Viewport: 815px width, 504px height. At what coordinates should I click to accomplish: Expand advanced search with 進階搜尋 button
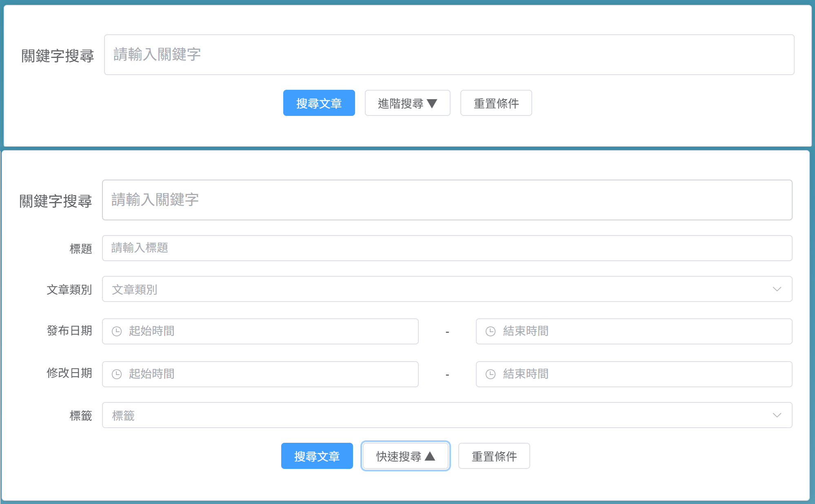pyautogui.click(x=407, y=103)
